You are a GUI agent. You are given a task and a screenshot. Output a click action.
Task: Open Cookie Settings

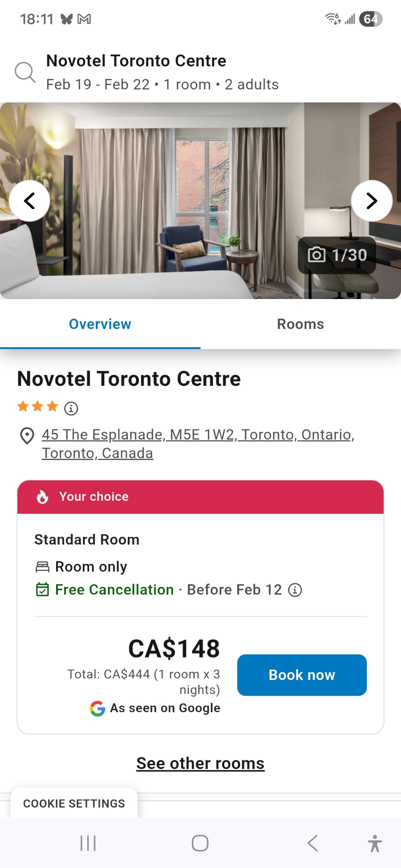click(x=74, y=804)
